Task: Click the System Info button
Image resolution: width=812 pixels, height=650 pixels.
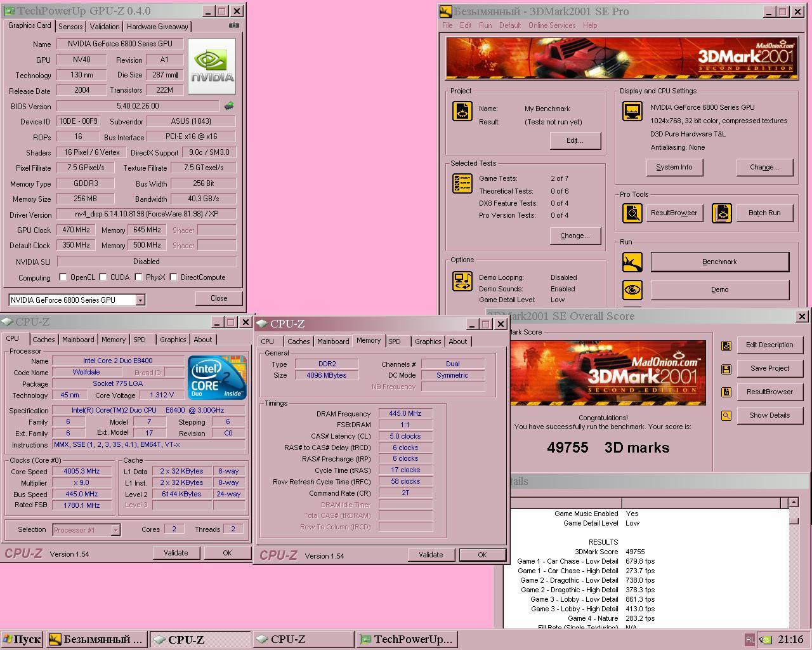Action: coord(674,167)
